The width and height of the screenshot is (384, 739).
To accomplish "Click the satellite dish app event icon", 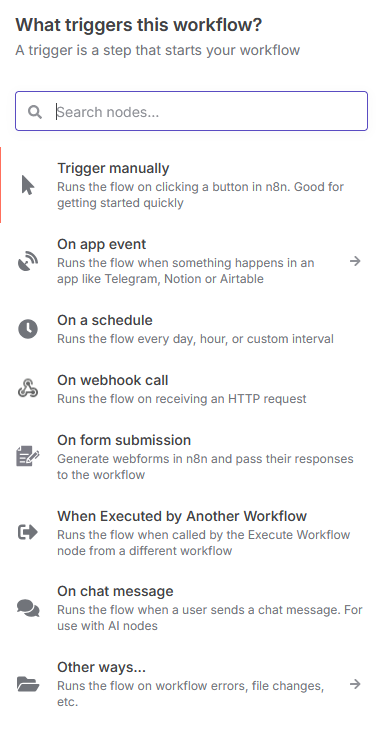I will [x=28, y=261].
